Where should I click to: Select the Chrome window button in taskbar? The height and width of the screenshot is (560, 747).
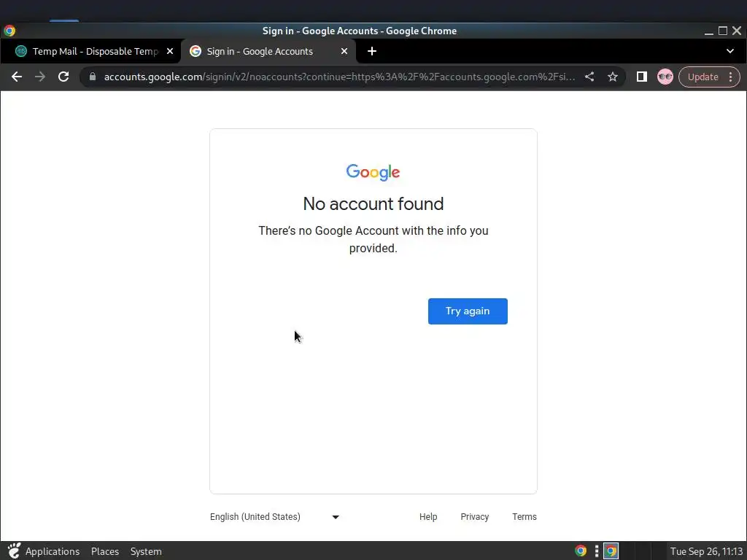coord(611,551)
